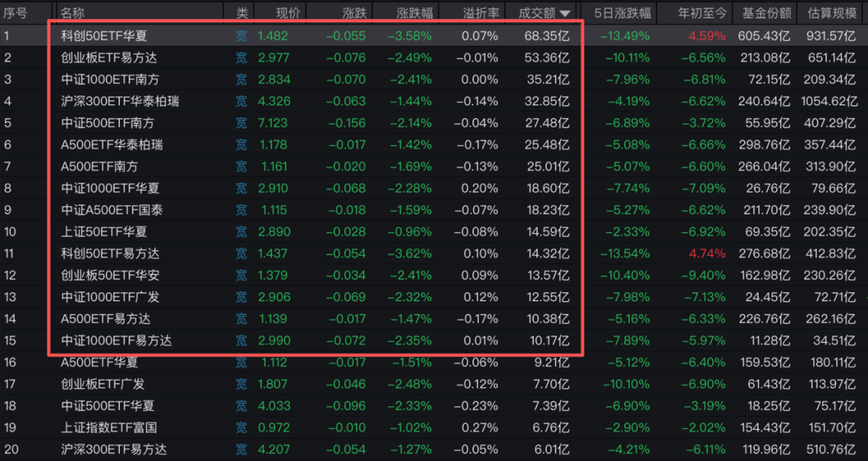Select 上证50ETF华夏 row name
The height and width of the screenshot is (461, 868).
point(104,232)
